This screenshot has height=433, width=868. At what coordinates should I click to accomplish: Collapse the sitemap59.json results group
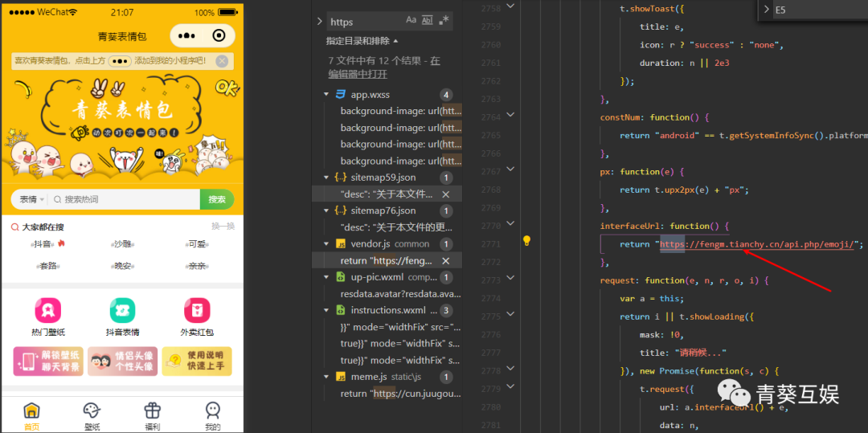pos(326,178)
